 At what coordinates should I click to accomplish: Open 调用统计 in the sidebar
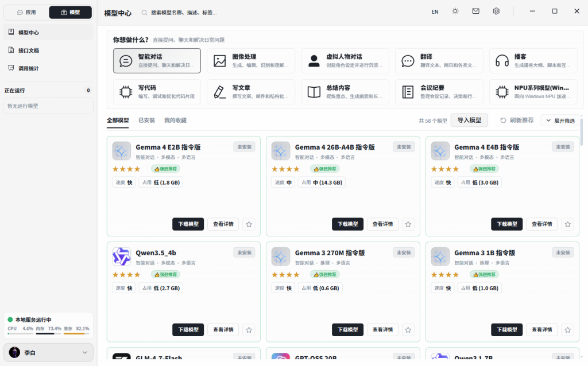(x=49, y=68)
